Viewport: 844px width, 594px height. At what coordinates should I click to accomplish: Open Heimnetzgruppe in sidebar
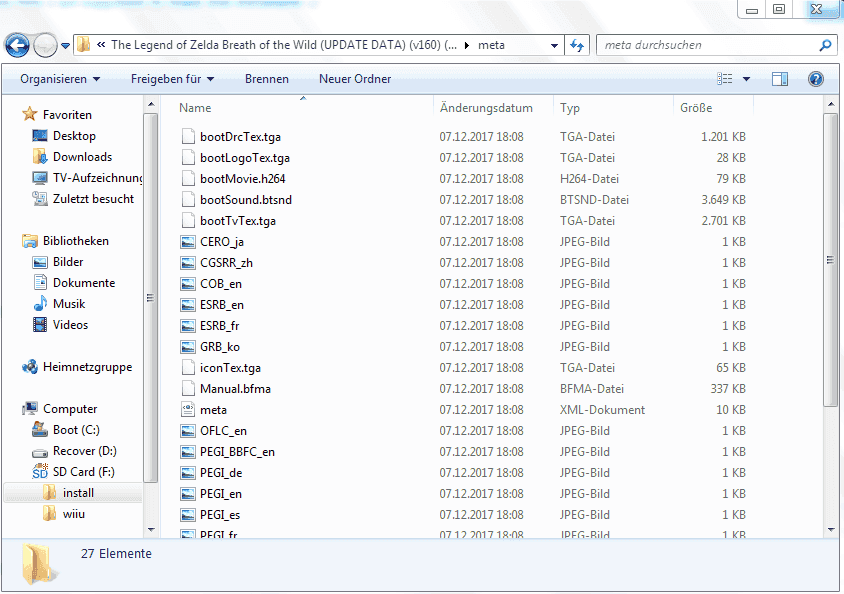click(x=87, y=367)
